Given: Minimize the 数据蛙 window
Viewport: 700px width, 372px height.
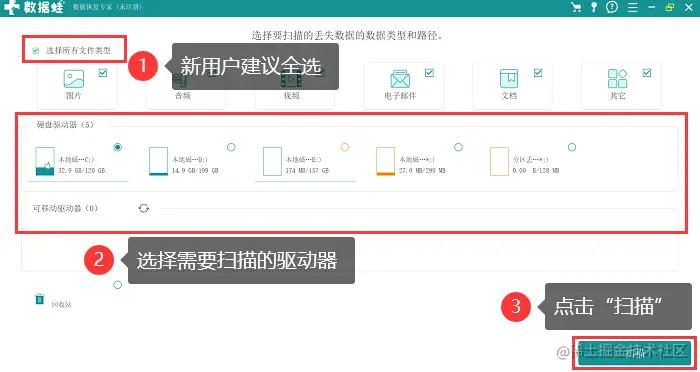Looking at the screenshot, I should point(652,7).
